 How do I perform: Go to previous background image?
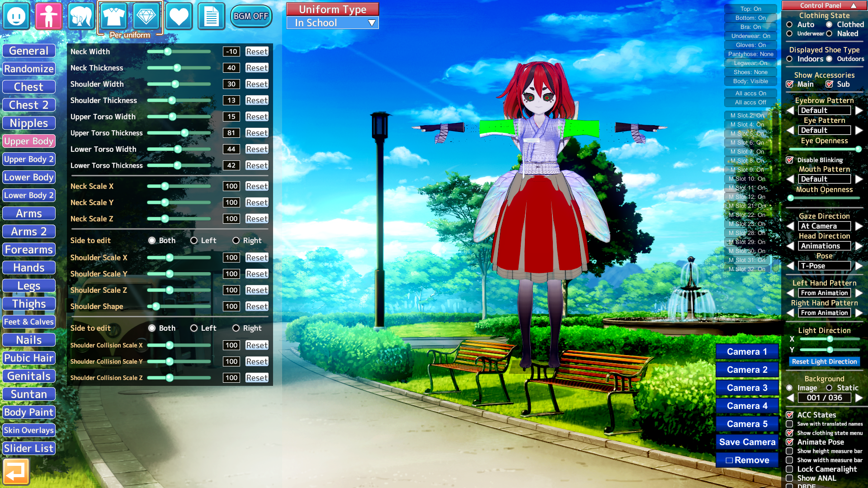(790, 398)
